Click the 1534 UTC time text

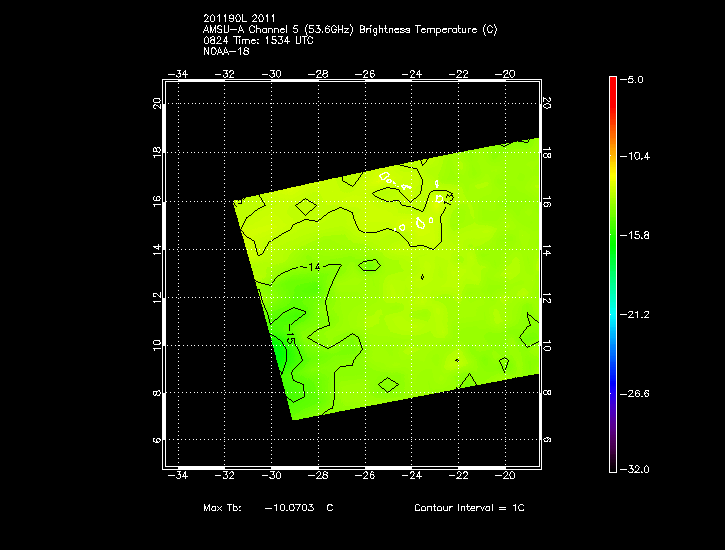pos(280,40)
